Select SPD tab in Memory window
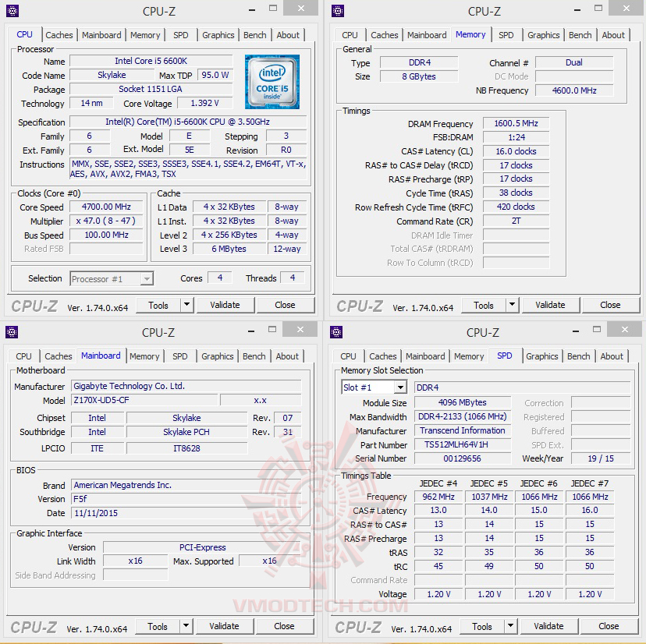 506,35
